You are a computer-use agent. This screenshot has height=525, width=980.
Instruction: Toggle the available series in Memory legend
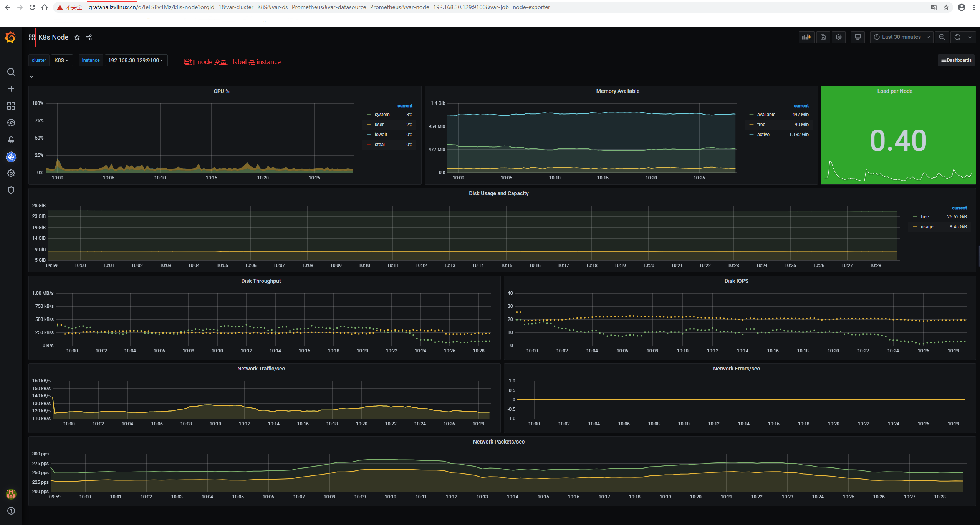(x=766, y=115)
